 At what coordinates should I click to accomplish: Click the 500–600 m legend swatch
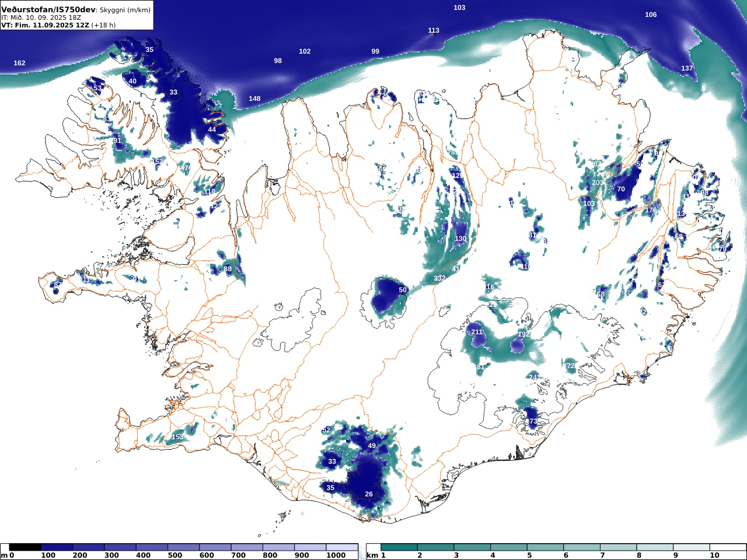[183, 547]
